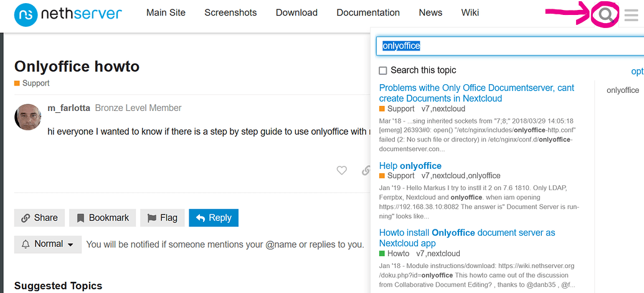Click the NethServer logo

(68, 14)
